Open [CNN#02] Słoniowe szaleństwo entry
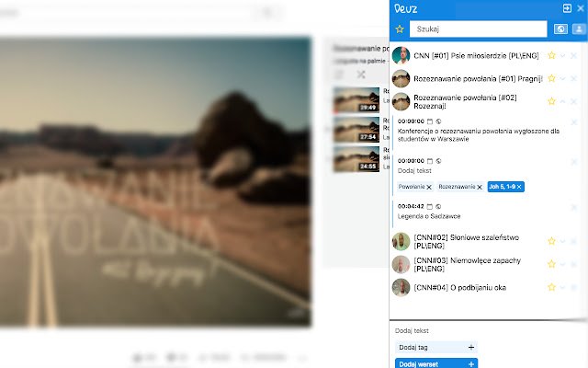 tap(466, 241)
